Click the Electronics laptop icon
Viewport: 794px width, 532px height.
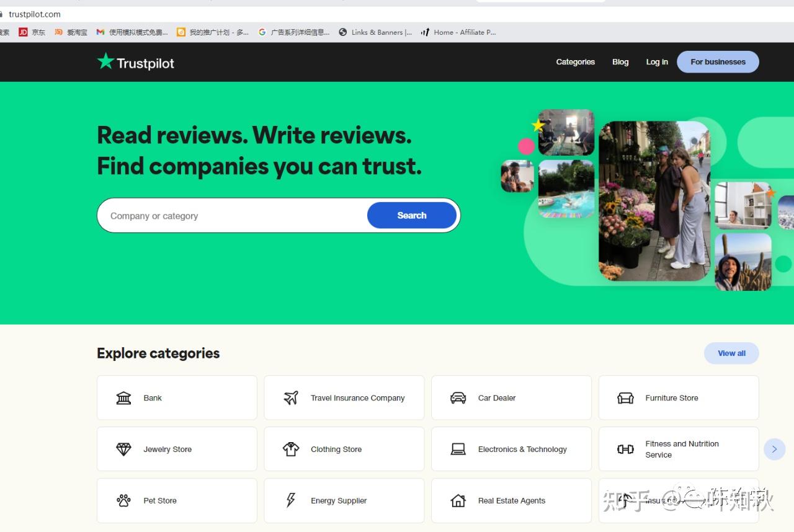[x=458, y=450]
